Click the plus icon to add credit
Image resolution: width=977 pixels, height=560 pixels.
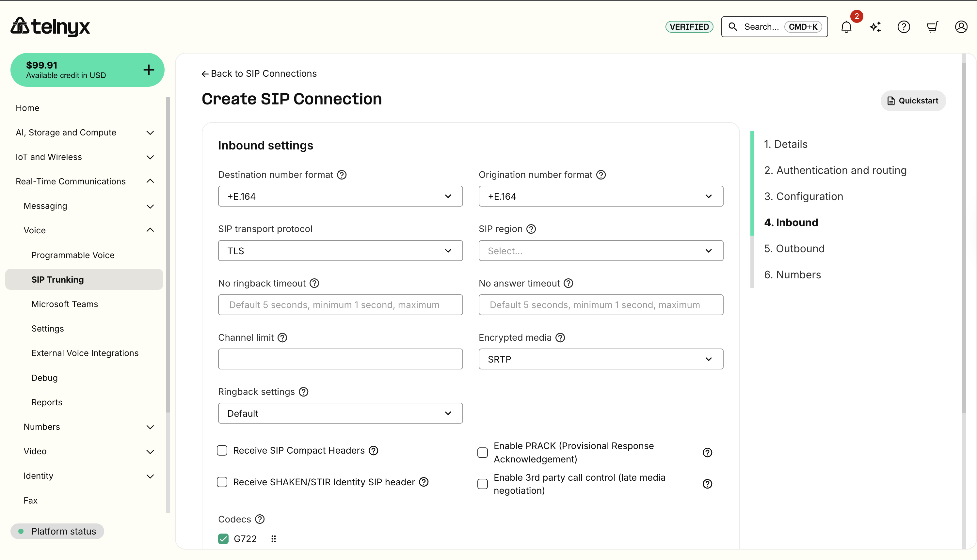click(149, 70)
